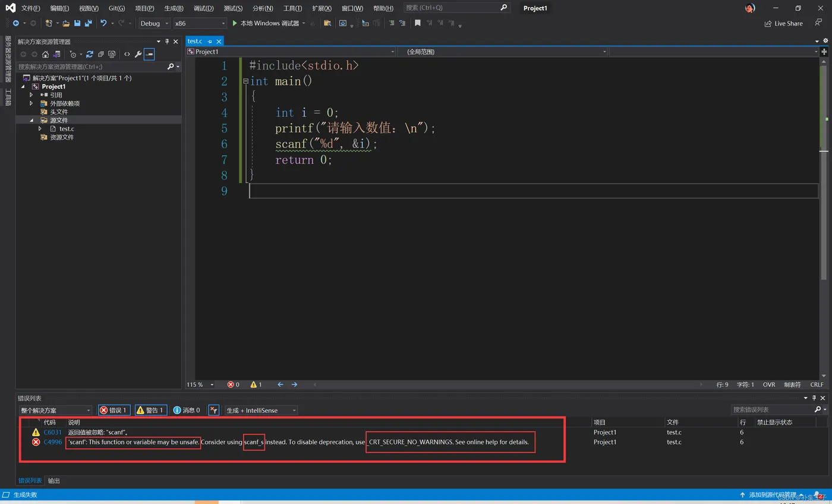Open the 文件(F) menu
The height and width of the screenshot is (504, 832).
click(x=31, y=8)
